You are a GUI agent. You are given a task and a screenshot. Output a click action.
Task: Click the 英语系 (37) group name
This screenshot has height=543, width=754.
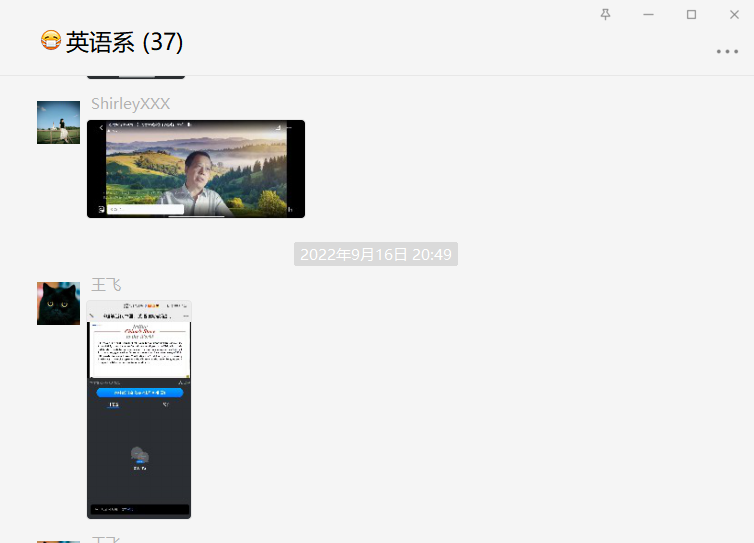tap(124, 42)
